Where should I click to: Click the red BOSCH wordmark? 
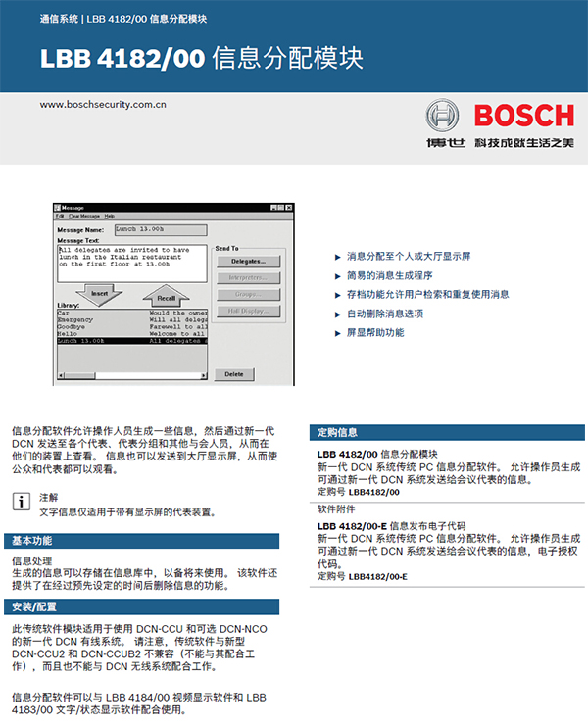pos(524,116)
